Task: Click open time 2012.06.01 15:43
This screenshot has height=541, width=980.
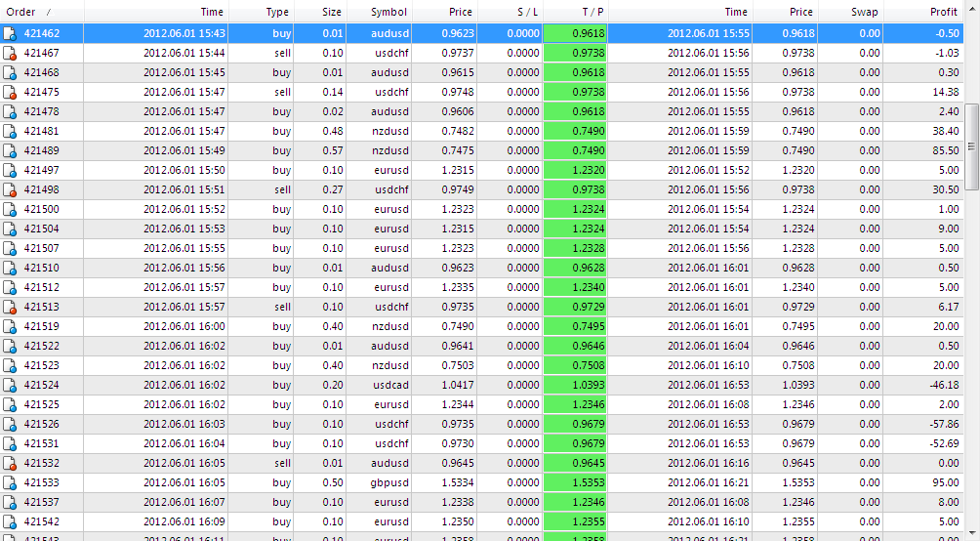Action: pos(184,34)
